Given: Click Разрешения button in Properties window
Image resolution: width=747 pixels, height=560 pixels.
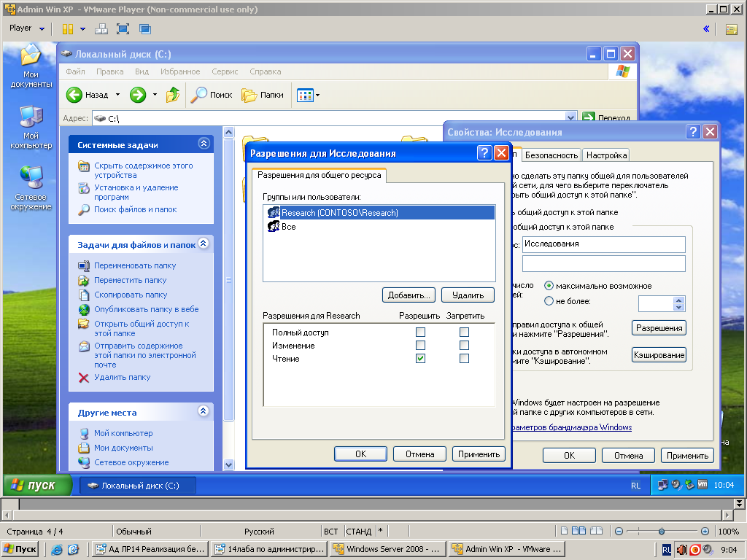Looking at the screenshot, I should click(659, 328).
